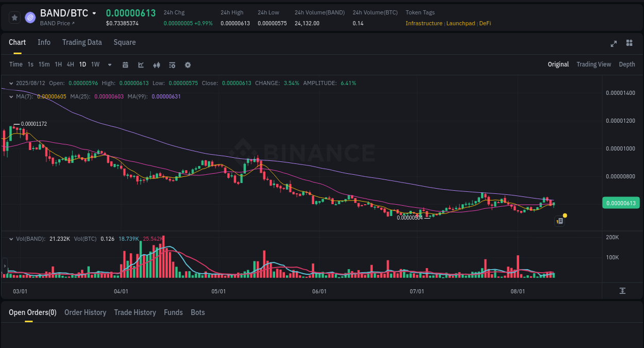Collapse the OHLC info row chevron
The height and width of the screenshot is (348, 644).
pyautogui.click(x=10, y=82)
